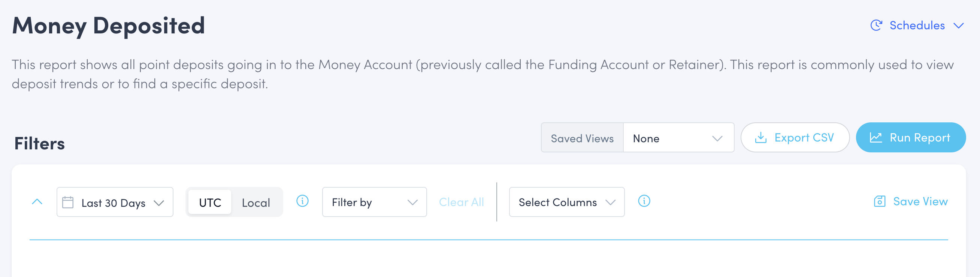Expand the Schedules chevron arrow
This screenshot has width=980, height=277.
click(958, 26)
